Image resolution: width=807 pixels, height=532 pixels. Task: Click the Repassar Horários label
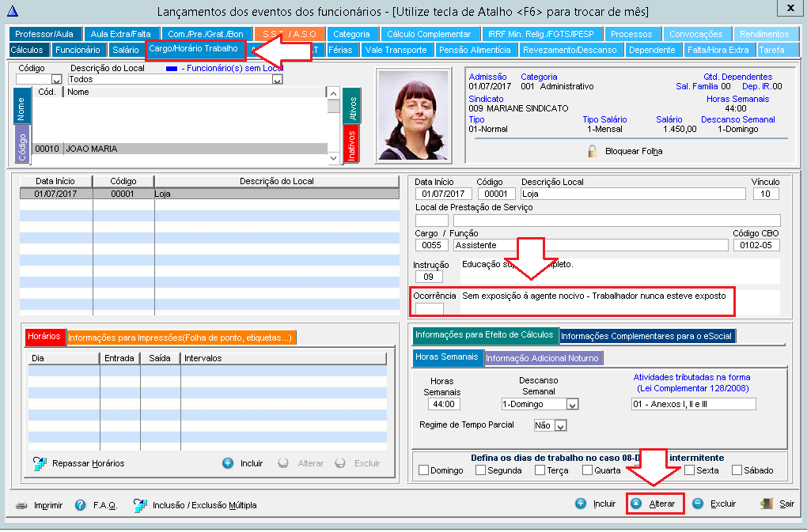click(89, 463)
